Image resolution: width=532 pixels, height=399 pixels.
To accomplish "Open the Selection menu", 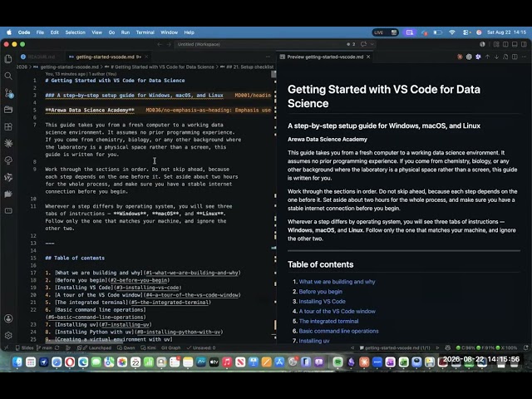I will pos(76,32).
